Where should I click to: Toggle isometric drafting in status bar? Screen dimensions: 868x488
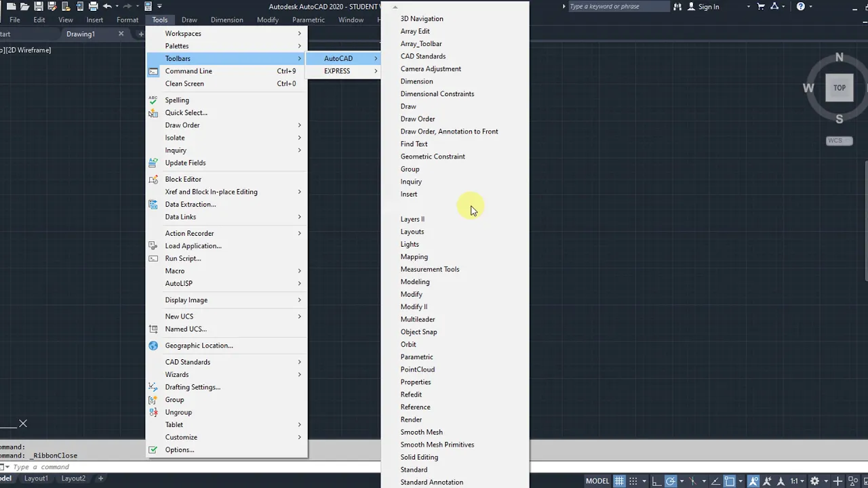coord(692,481)
